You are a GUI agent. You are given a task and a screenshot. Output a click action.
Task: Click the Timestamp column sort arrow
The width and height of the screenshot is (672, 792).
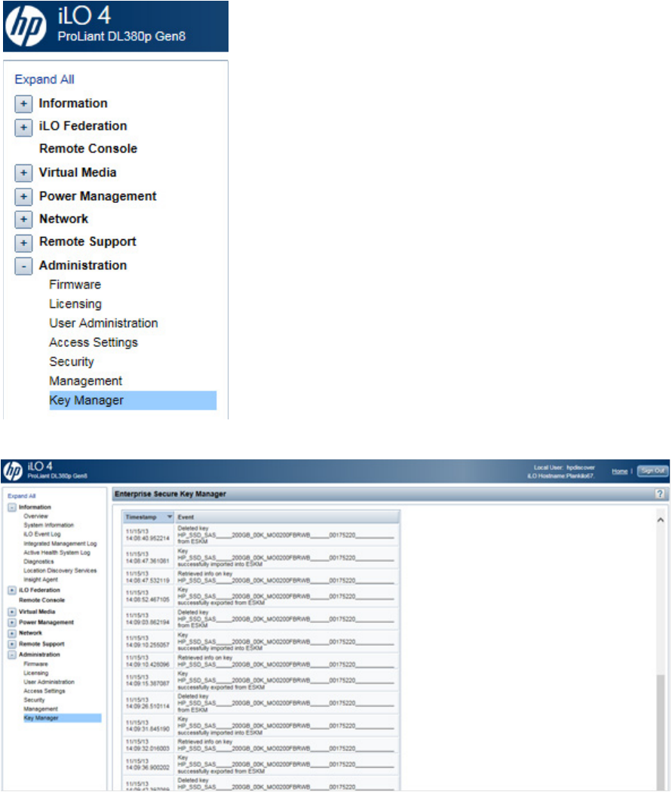click(x=170, y=517)
